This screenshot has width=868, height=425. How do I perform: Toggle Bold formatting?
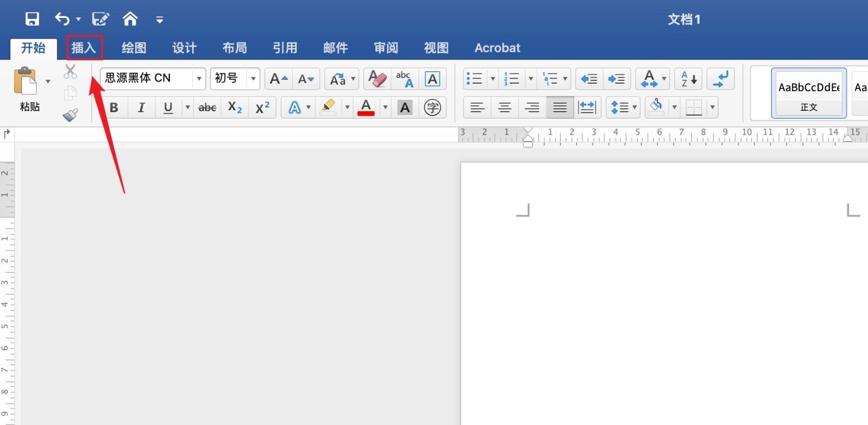[x=114, y=107]
